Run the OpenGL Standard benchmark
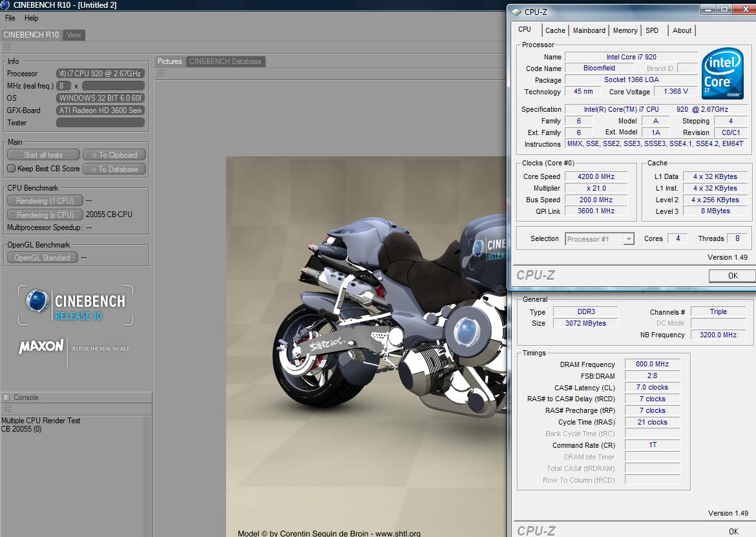Screen dimensions: 756x537 pos(43,258)
